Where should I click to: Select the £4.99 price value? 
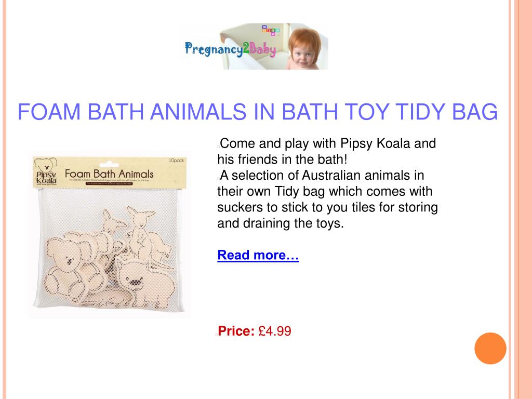[x=275, y=331]
